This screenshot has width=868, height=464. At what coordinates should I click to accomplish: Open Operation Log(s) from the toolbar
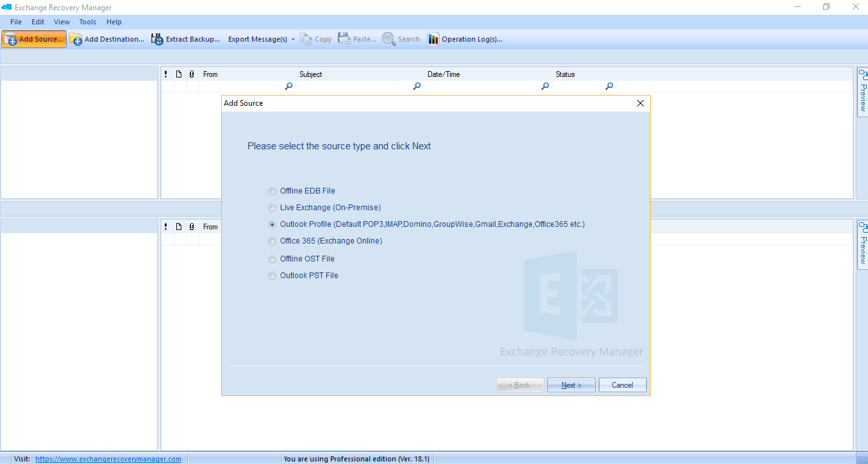(465, 39)
